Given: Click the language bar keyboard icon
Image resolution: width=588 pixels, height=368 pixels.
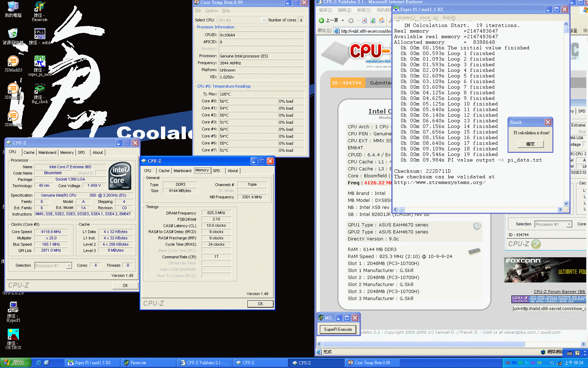Looking at the screenshot, I should [x=570, y=353].
